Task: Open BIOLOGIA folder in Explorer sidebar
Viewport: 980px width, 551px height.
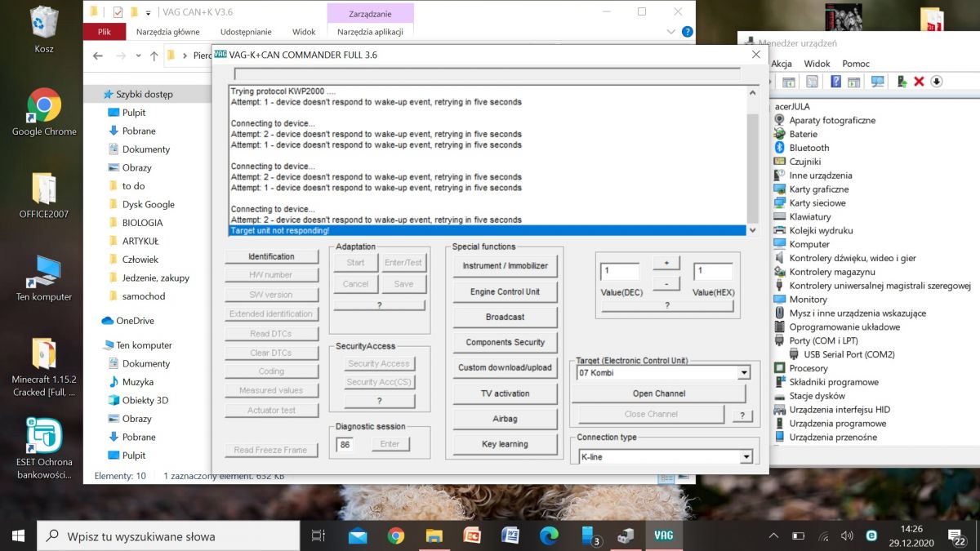Action: 142,222
